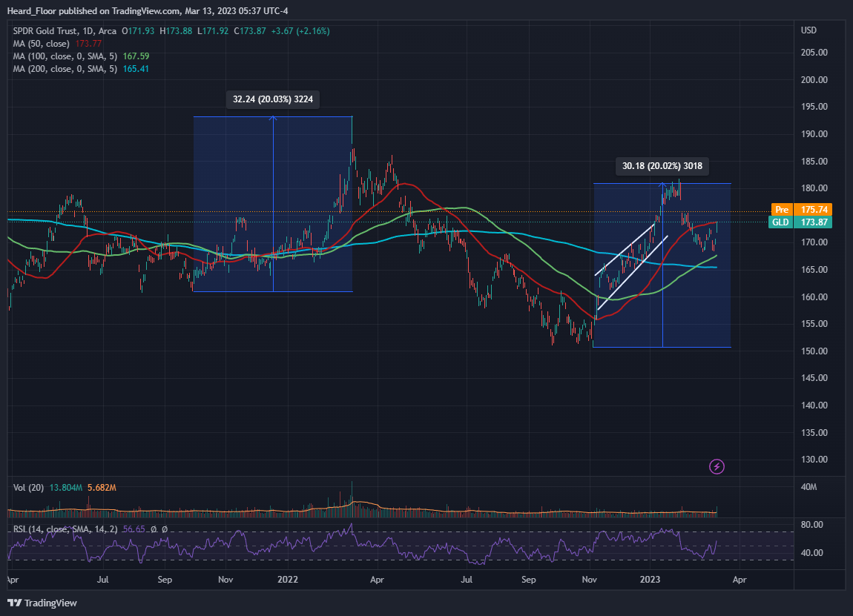Click the RSI value 56.65
Viewport: 853px width, 616px height.
(x=134, y=529)
